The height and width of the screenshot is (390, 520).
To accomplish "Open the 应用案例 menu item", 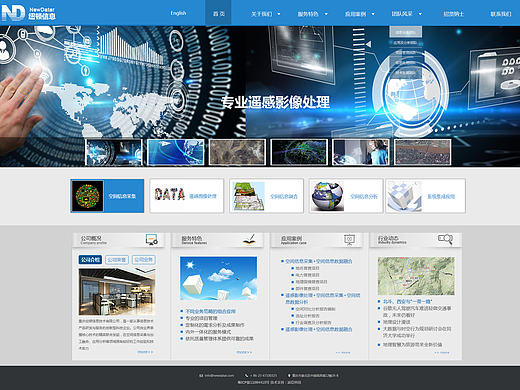I will [355, 14].
